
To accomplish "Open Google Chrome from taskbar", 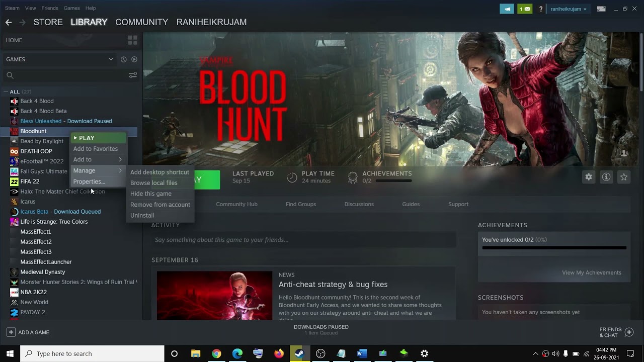I will click(216, 353).
